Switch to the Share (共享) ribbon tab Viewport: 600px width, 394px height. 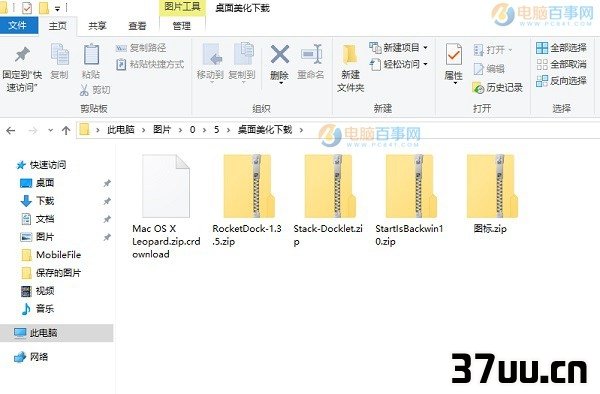(x=97, y=26)
